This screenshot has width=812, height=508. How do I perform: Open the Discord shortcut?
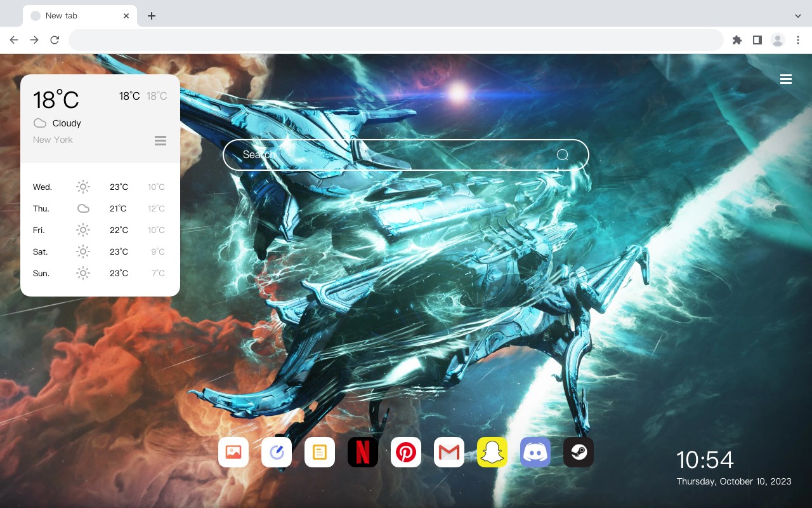pos(535,452)
